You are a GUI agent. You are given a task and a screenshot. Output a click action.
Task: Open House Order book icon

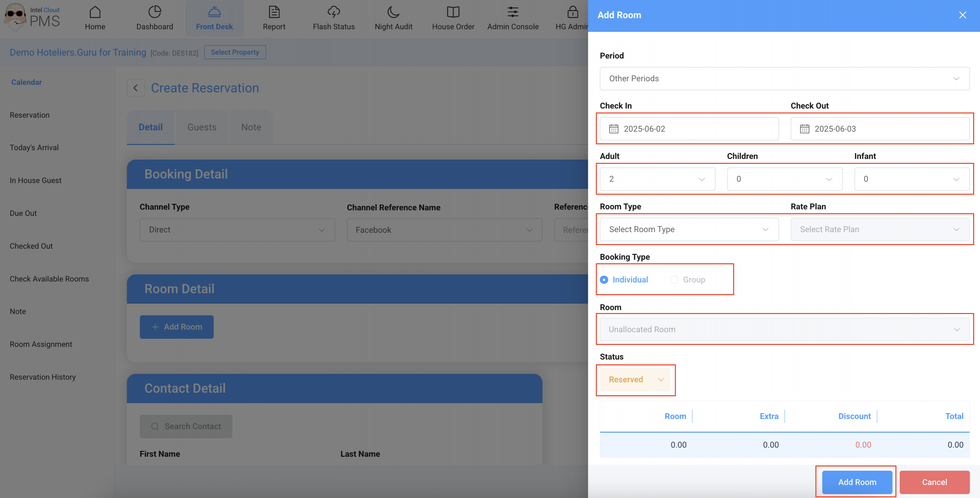[453, 12]
